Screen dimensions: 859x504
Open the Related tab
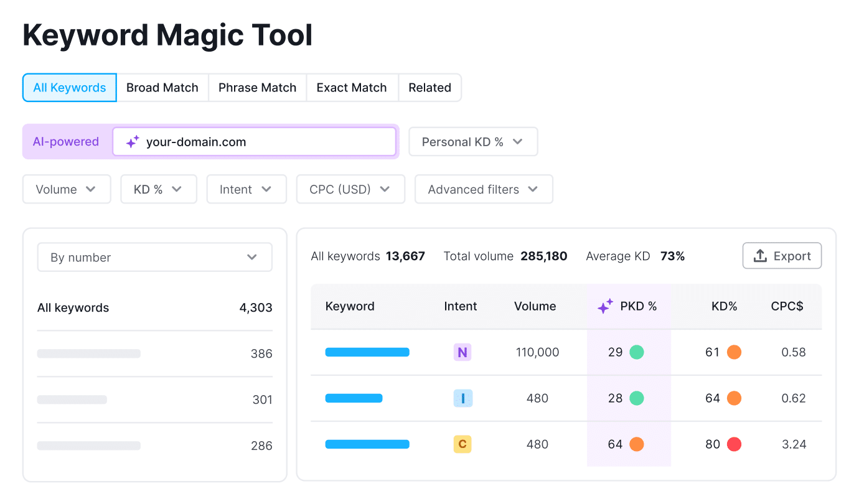pos(430,88)
